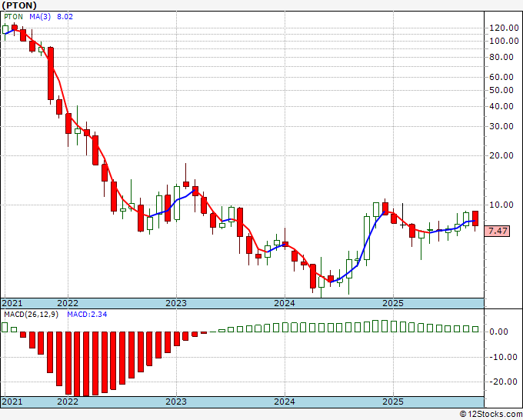The width and height of the screenshot is (523, 420).
Task: Click the 7.47 current price tag
Action: 497,231
